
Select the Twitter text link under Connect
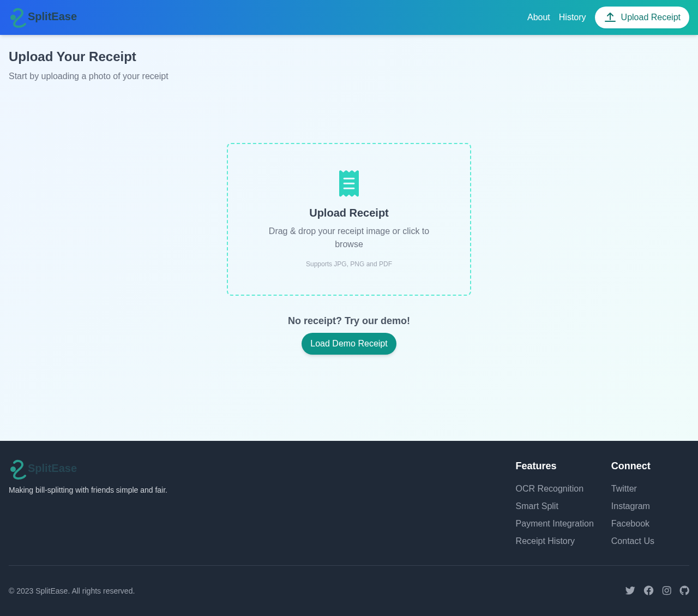point(623,489)
